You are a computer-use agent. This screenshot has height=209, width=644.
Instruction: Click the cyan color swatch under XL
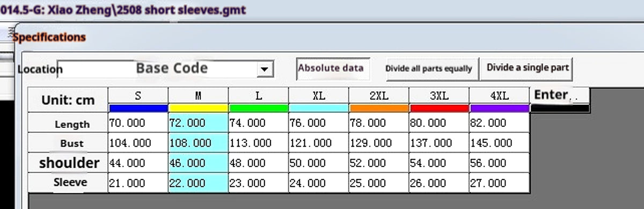[x=318, y=108]
